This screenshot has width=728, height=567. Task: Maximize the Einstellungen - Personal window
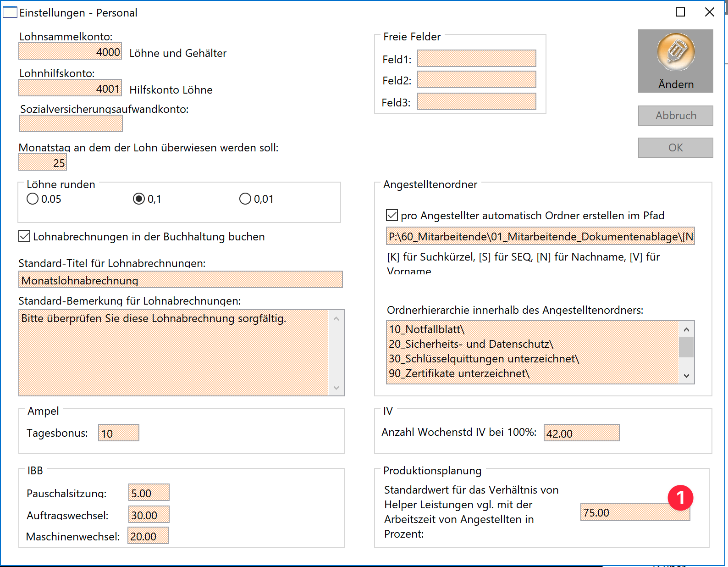(680, 12)
